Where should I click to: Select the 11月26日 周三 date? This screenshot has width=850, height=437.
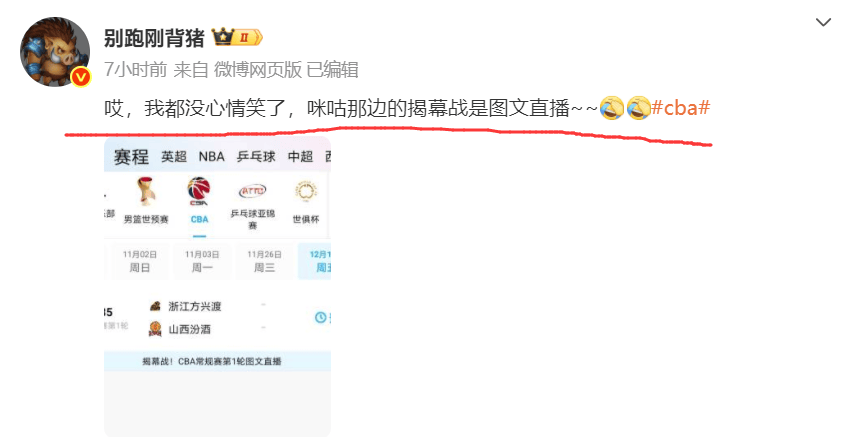point(265,261)
